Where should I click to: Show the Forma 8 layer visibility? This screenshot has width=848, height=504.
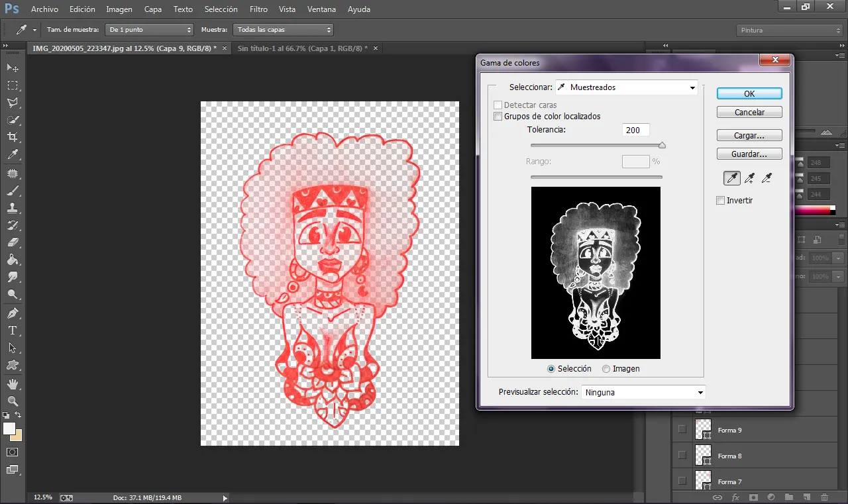pos(682,456)
